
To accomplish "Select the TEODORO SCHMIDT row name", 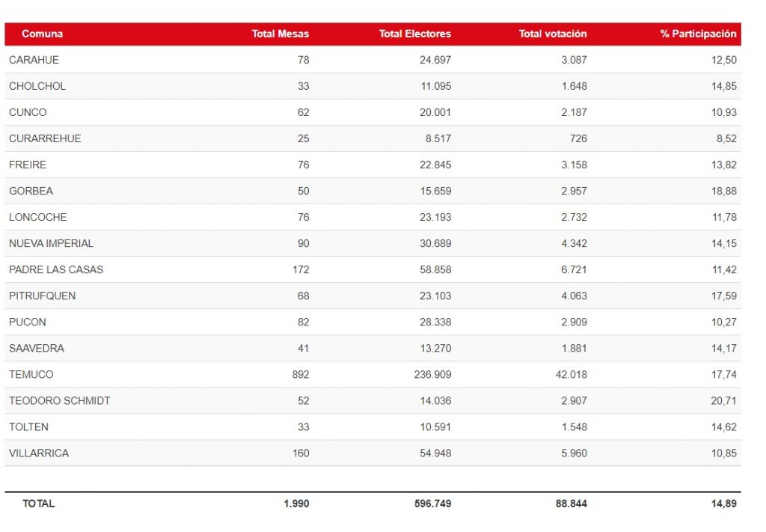I will pos(60,401).
